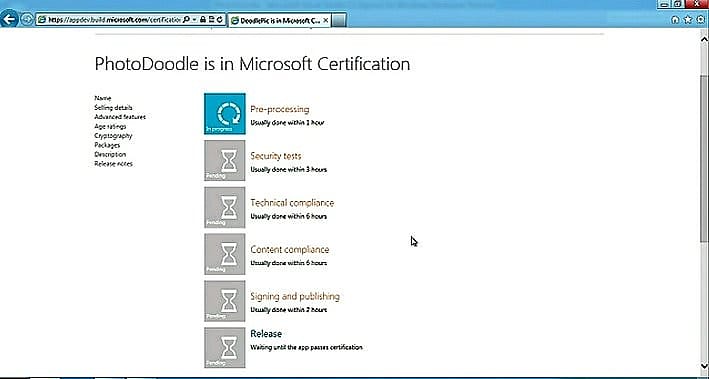Click the scrollbar up arrow

704,39
